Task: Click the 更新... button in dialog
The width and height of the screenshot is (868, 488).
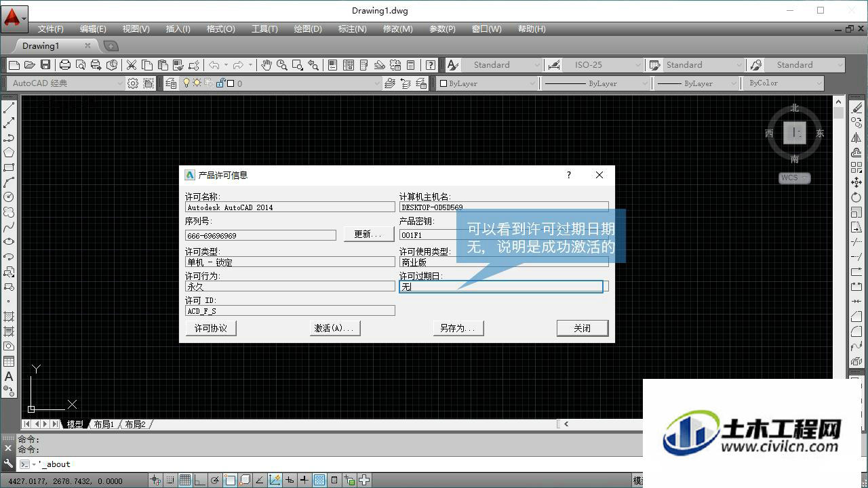Action: (369, 234)
